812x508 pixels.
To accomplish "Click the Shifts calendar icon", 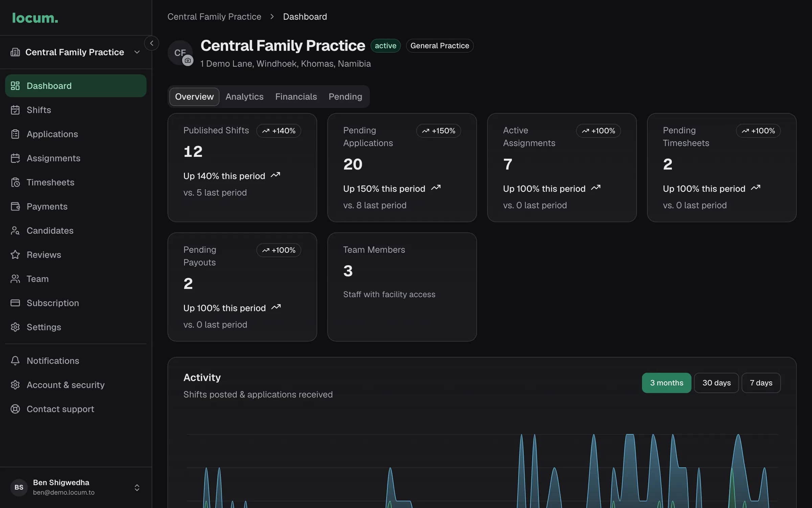I will coord(15,110).
